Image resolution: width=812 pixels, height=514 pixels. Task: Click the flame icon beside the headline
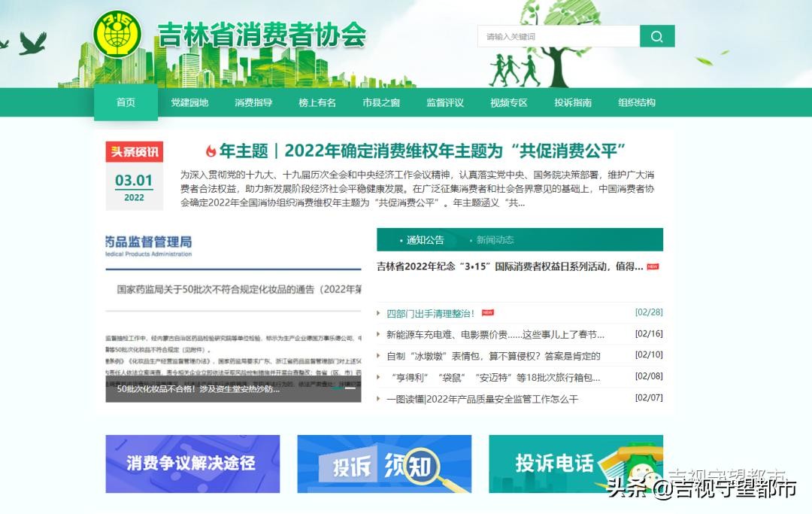pyautogui.click(x=211, y=151)
